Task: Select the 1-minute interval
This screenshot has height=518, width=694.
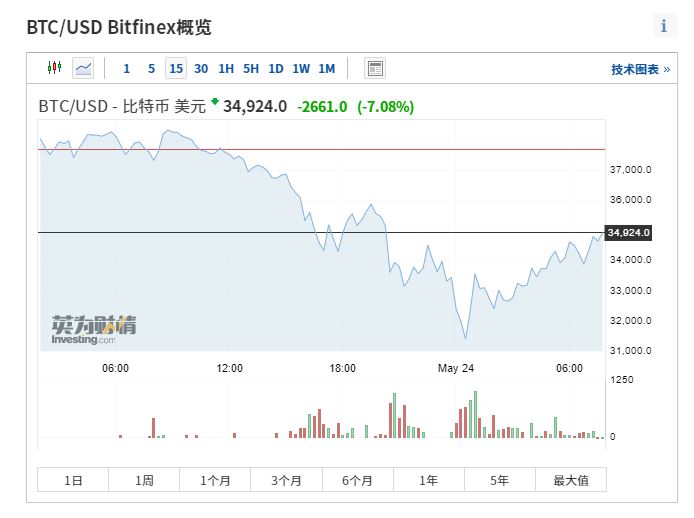Action: [x=126, y=68]
